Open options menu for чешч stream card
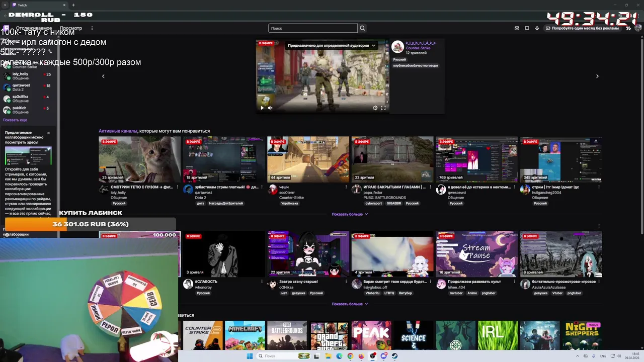The height and width of the screenshot is (362, 644). tap(346, 187)
